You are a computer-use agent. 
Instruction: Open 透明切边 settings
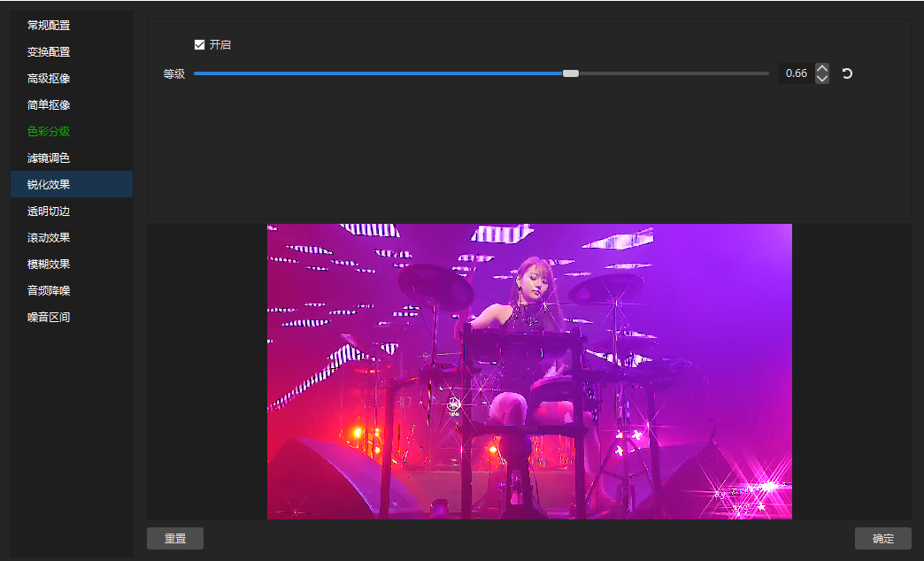click(72, 211)
